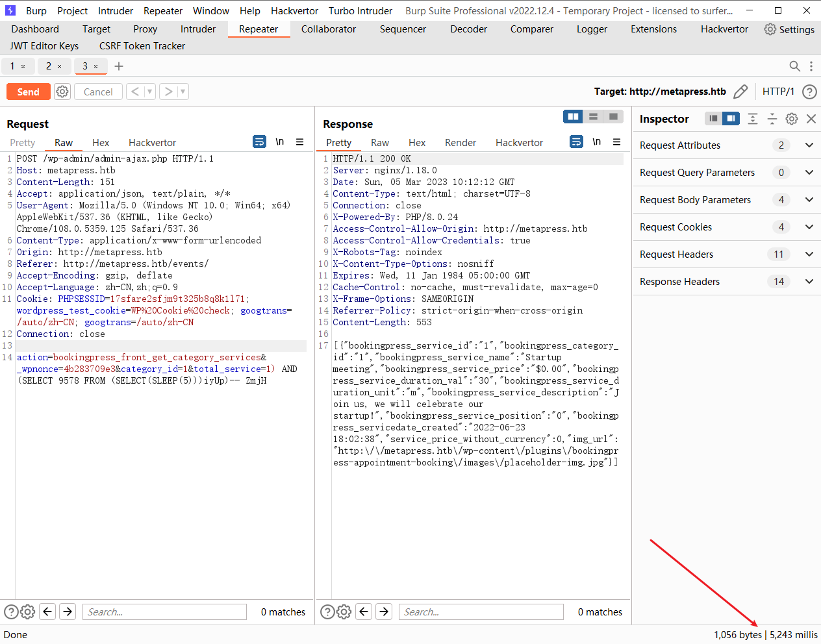Open Repeater tab options kebab menu

tap(811, 66)
